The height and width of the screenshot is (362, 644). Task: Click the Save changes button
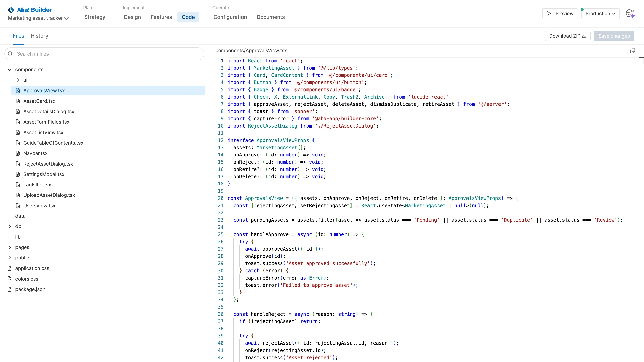click(614, 36)
